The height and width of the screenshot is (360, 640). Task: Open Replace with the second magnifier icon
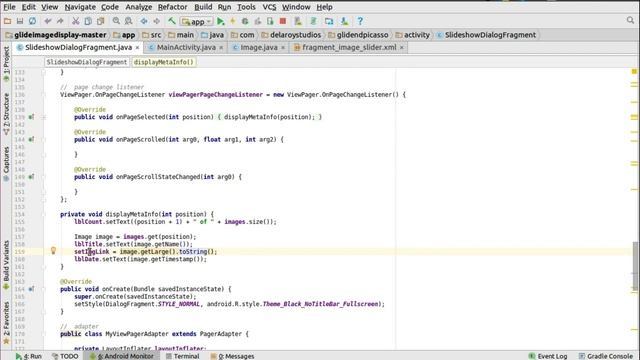tap(129, 21)
